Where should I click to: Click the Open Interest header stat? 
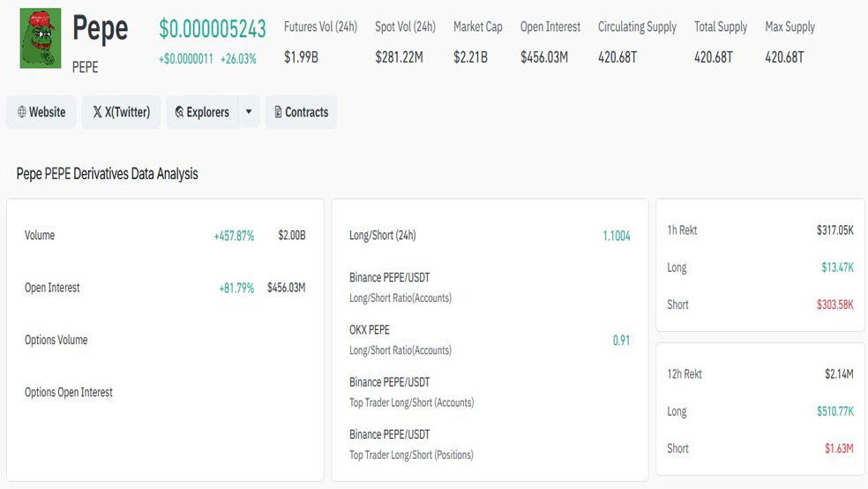coord(550,26)
